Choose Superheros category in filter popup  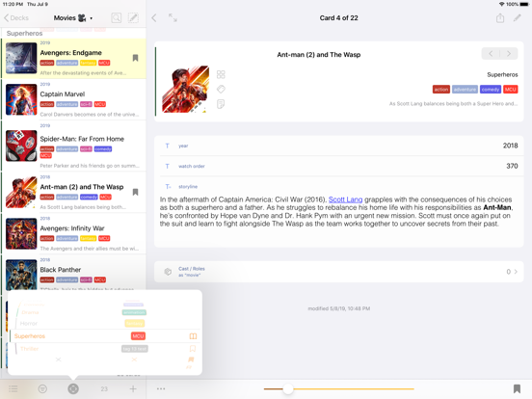point(30,336)
